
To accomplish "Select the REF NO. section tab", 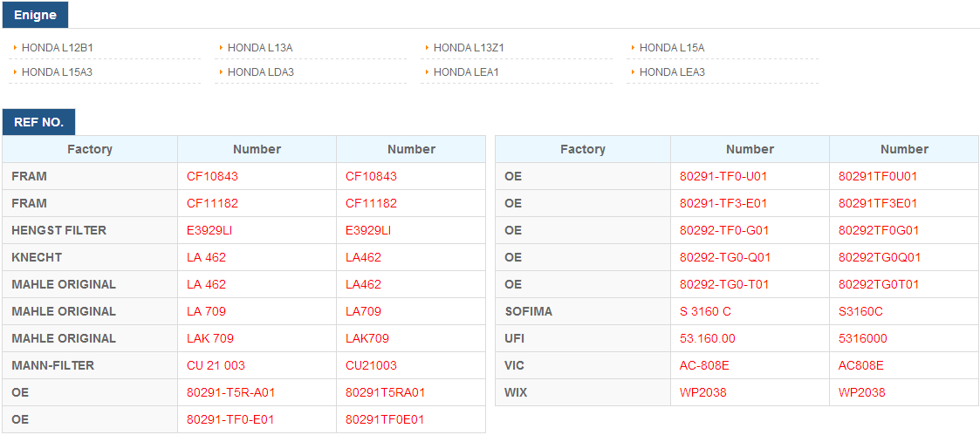I will 38,122.
